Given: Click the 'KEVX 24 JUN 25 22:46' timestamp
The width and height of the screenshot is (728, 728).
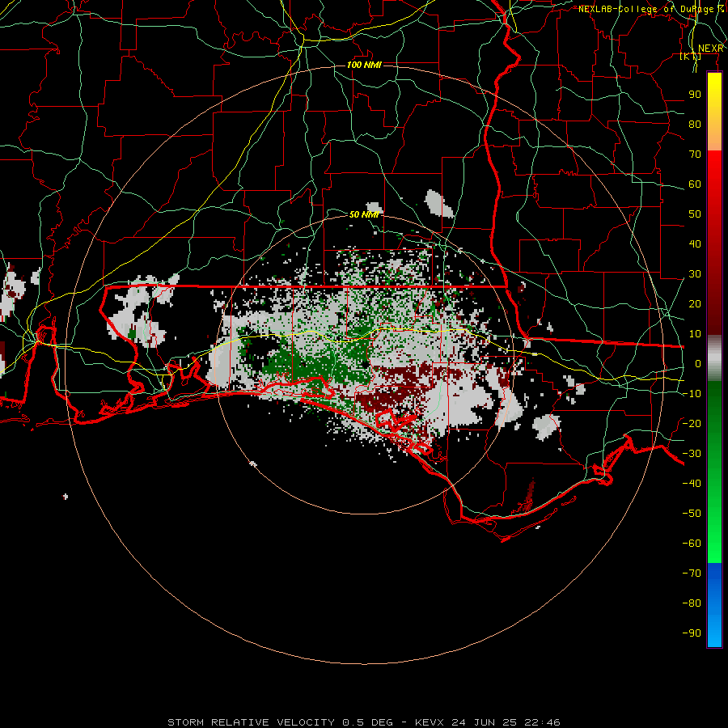Looking at the screenshot, I should coord(488,722).
